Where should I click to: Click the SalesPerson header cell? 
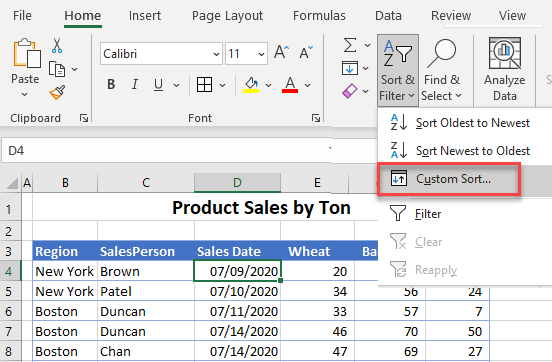146,251
